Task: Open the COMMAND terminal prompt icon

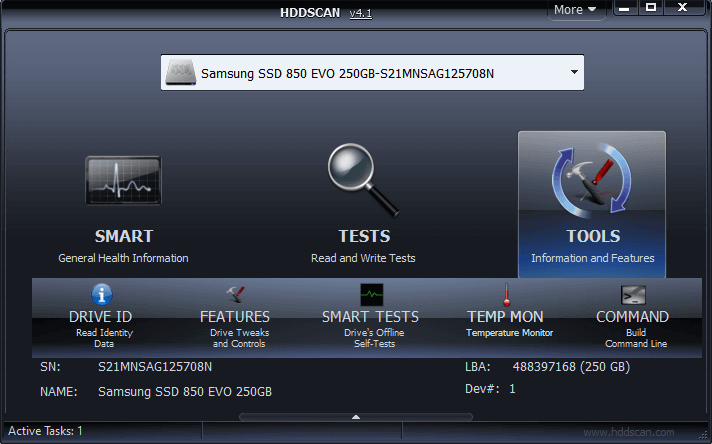Action: click(633, 295)
